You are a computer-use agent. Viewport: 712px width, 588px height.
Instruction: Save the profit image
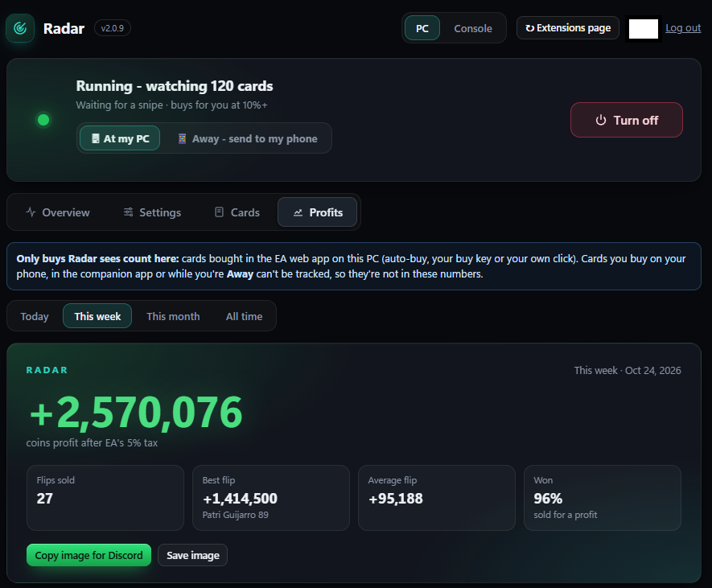pos(192,555)
